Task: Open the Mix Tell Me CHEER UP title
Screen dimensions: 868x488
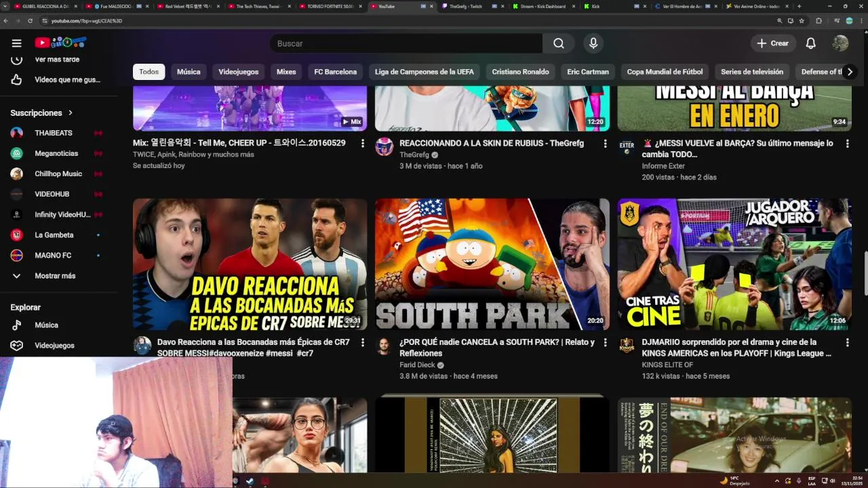Action: pos(239,143)
